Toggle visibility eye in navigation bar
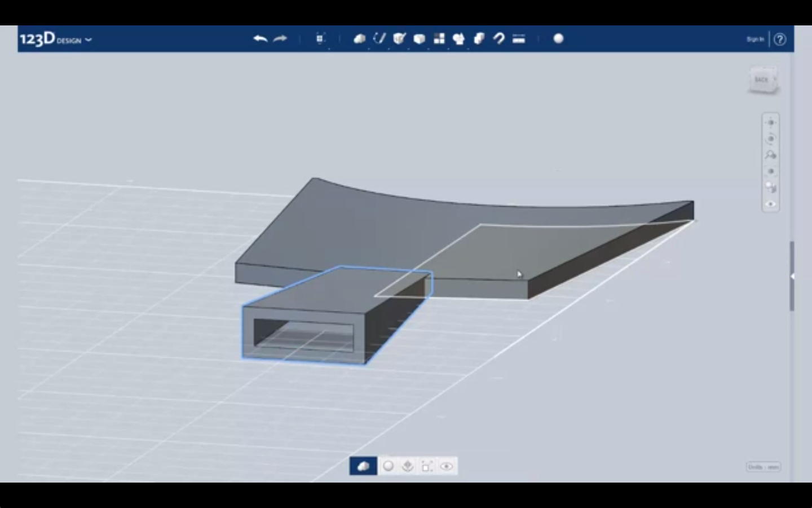 tap(771, 204)
